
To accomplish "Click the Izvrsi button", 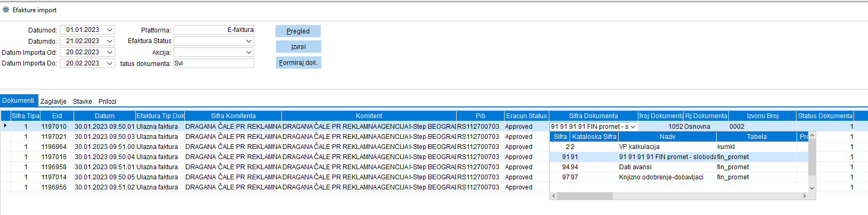I will coord(298,47).
